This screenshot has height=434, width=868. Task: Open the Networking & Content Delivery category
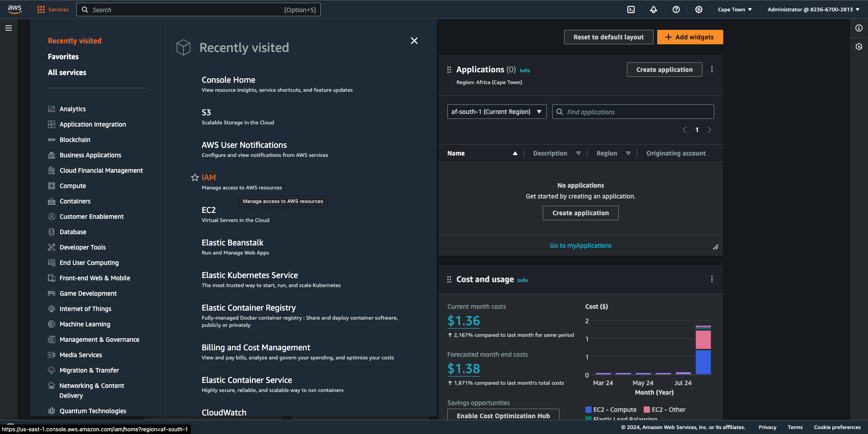(92, 391)
